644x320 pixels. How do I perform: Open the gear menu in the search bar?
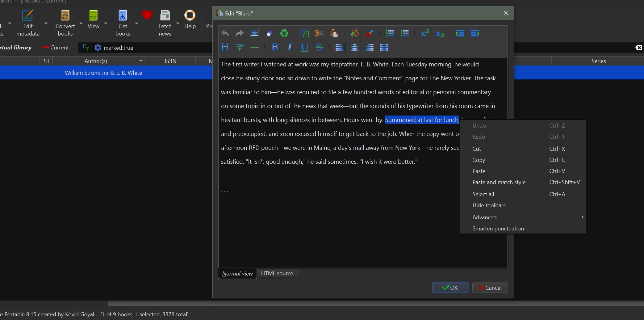point(98,48)
